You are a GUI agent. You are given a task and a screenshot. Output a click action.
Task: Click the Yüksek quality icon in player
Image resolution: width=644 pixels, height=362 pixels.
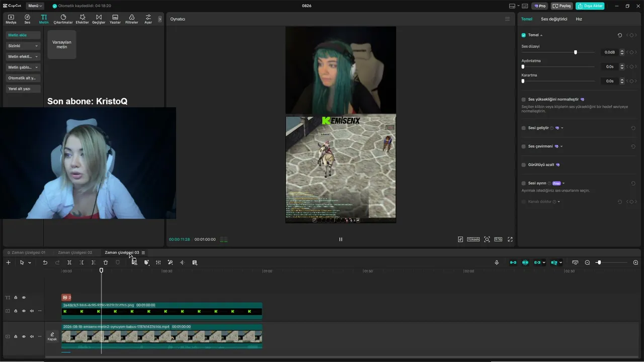click(x=473, y=239)
